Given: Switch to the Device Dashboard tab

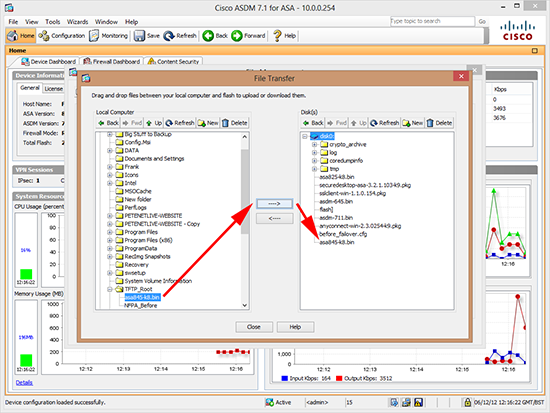Looking at the screenshot, I should tap(48, 61).
